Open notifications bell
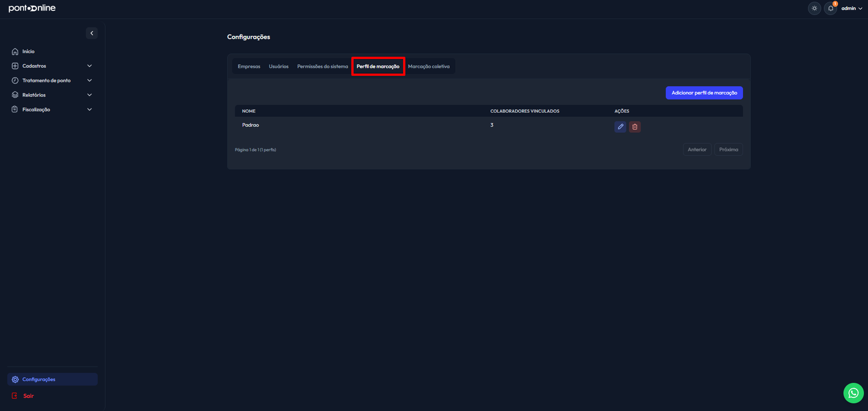Screen dimensions: 868x411 point(831,8)
